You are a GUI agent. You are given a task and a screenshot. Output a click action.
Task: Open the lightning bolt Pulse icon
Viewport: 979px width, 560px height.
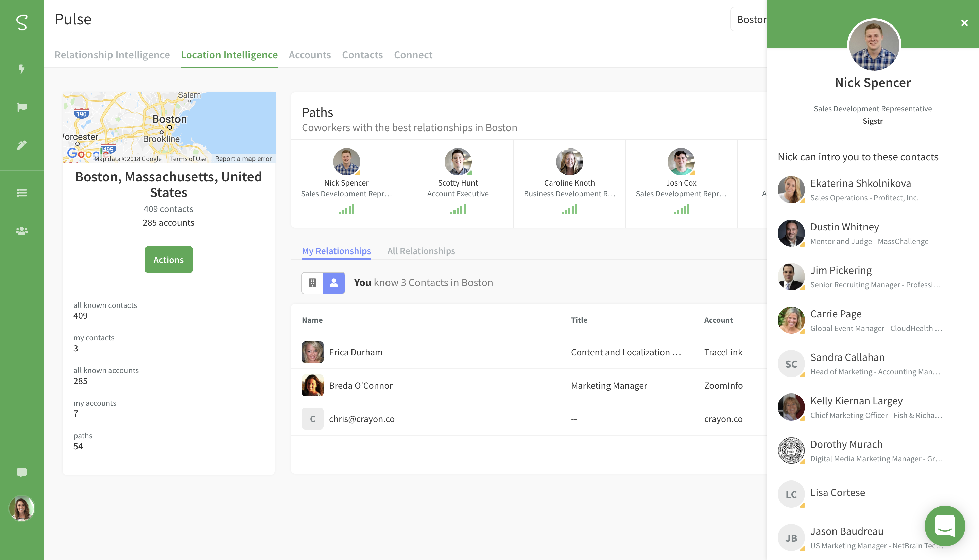tap(21, 69)
